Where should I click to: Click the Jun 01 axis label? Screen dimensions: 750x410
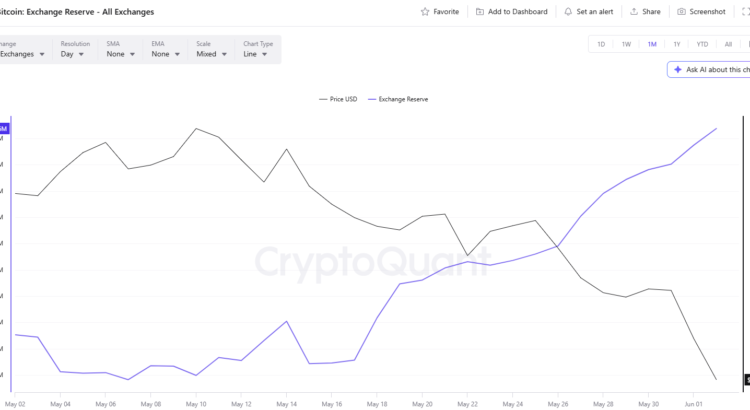pos(694,404)
